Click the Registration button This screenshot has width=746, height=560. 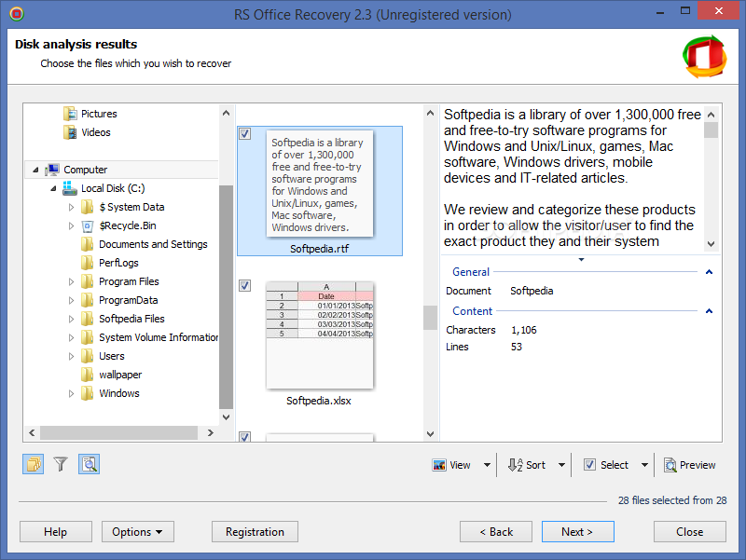point(255,531)
